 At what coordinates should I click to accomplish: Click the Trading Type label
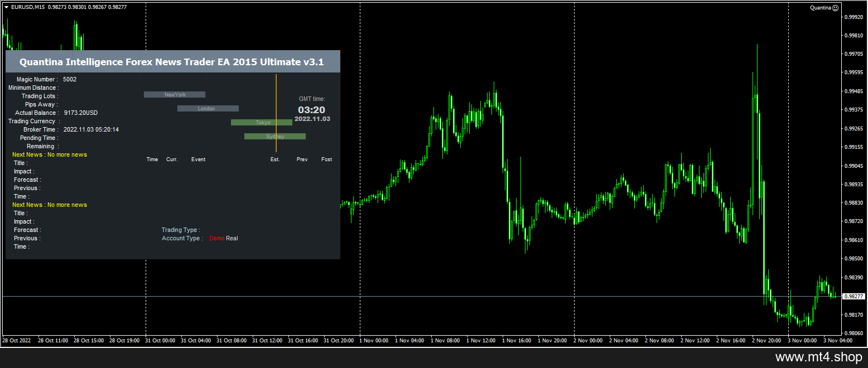click(x=181, y=230)
